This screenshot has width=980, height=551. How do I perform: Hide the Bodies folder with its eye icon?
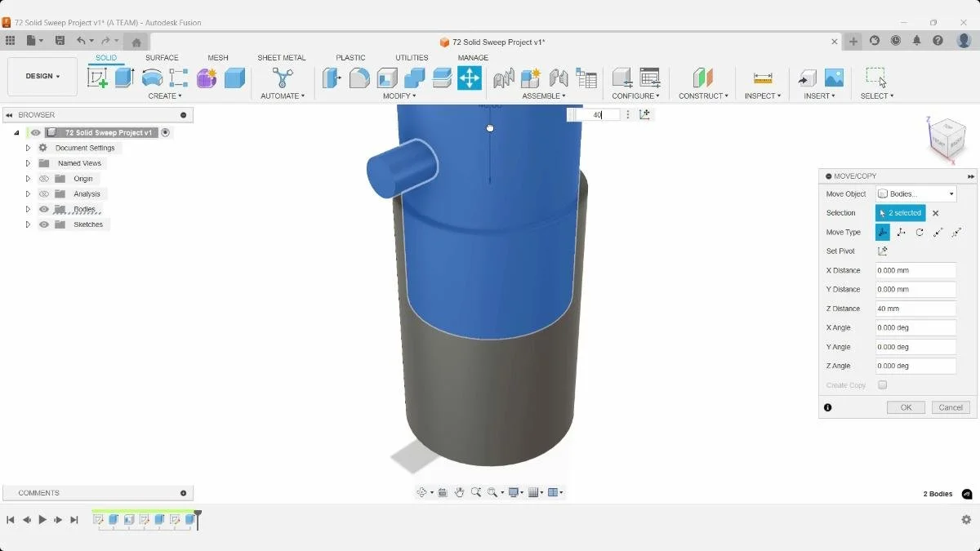point(44,209)
